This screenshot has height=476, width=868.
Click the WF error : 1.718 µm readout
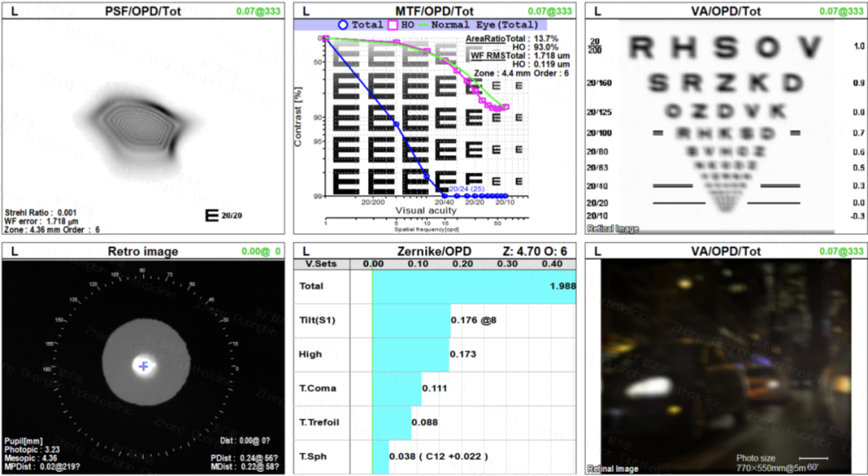click(x=43, y=221)
